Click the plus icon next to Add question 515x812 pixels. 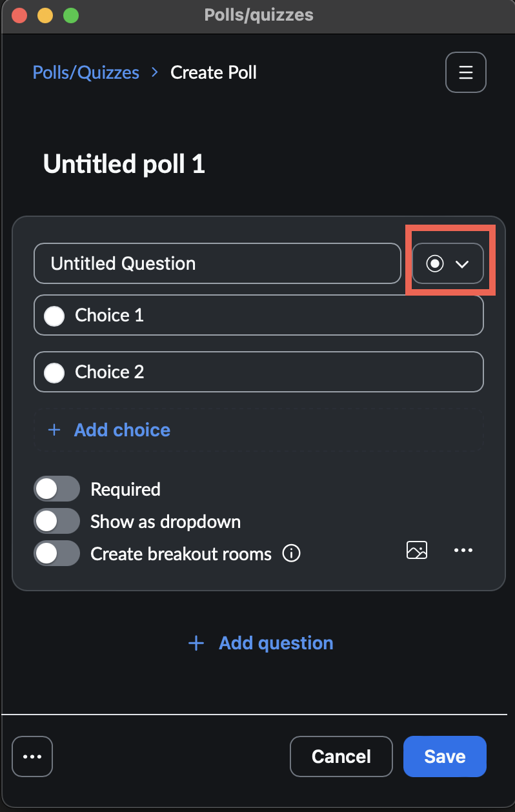196,643
